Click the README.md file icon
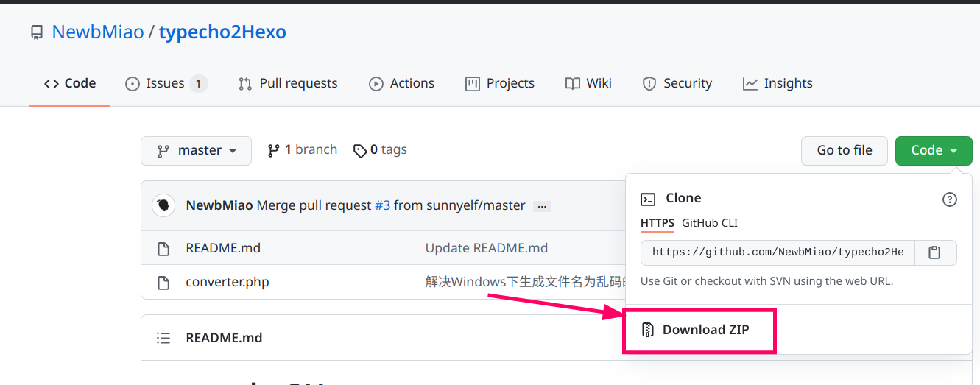980x385 pixels. 163,249
